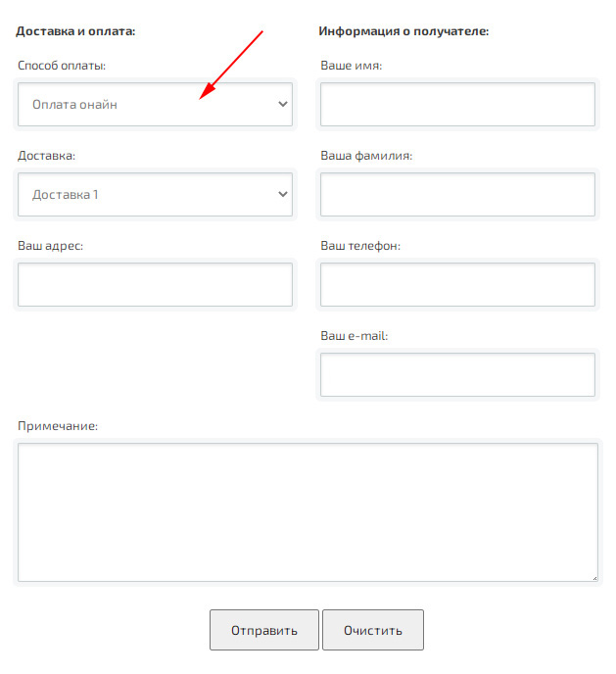This screenshot has width=616, height=674.
Task: Click the chevron arrow beside Доставка 1
Action: (283, 194)
